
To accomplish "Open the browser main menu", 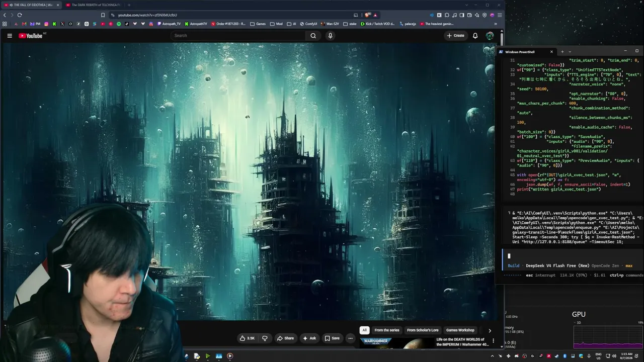I will click(x=500, y=15).
